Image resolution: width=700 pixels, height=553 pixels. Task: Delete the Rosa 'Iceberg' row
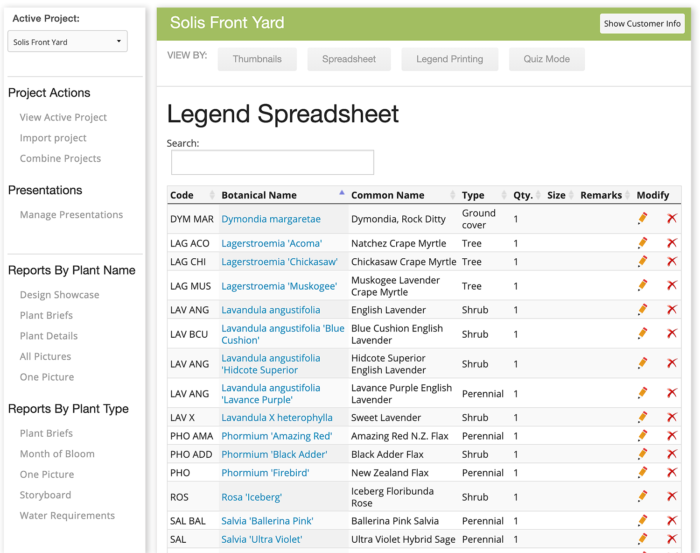coord(672,496)
